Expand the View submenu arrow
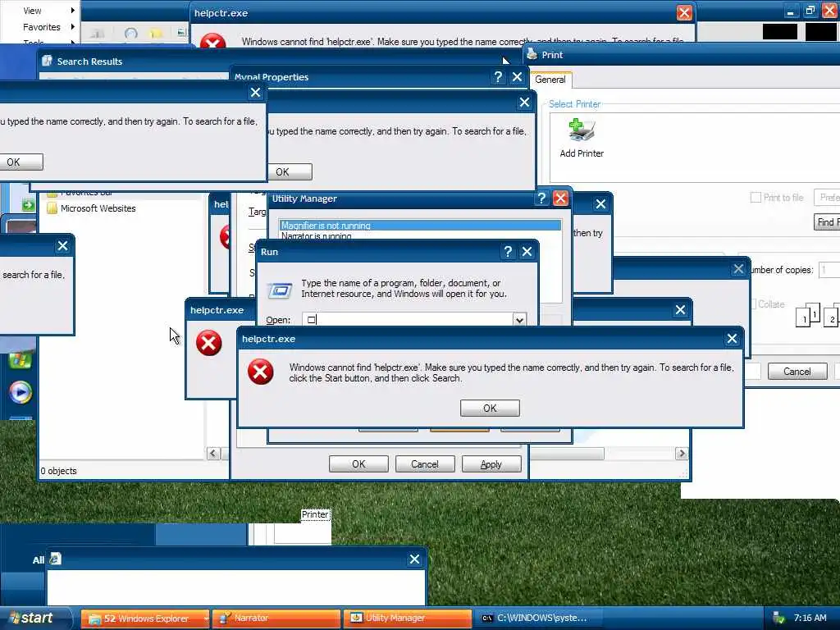Viewport: 840px width, 630px height. point(72,10)
